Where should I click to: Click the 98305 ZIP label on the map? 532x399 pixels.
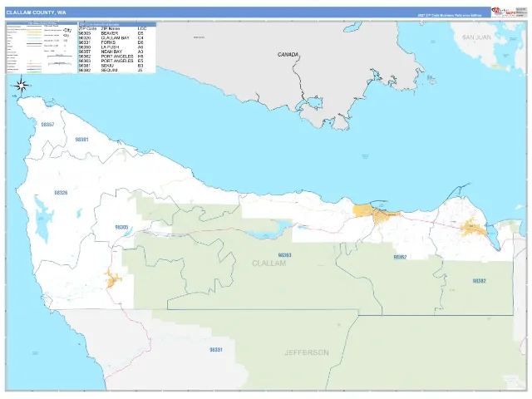coord(121,227)
